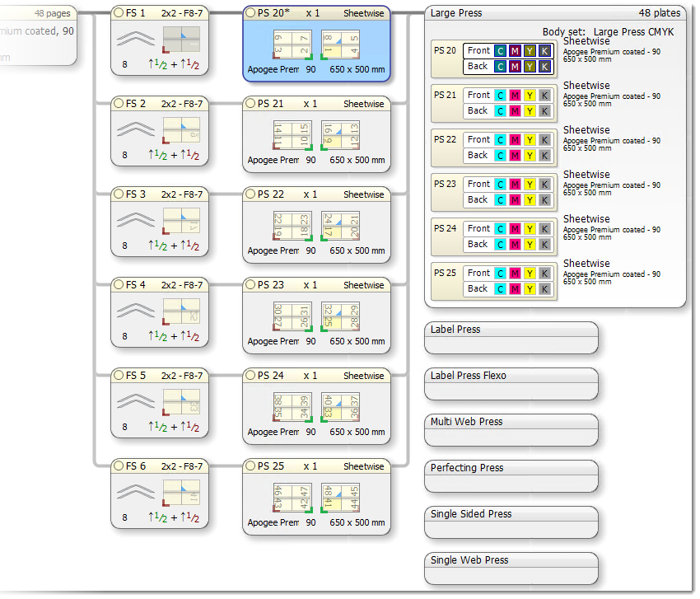Select PS 21 Back plate row label
The height and width of the screenshot is (599, 700).
(478, 110)
